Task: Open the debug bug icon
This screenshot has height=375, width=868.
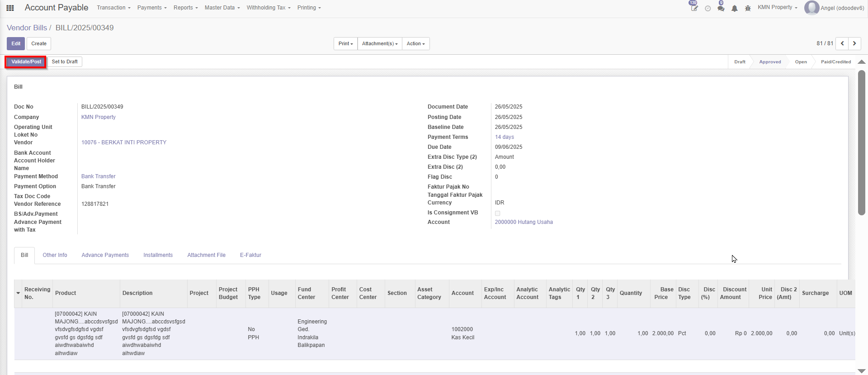Action: (748, 8)
